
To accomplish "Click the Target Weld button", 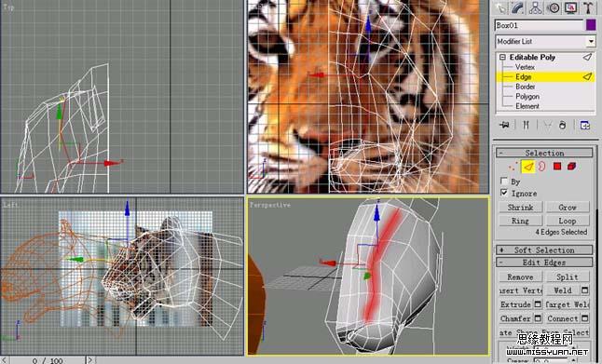I will (568, 304).
